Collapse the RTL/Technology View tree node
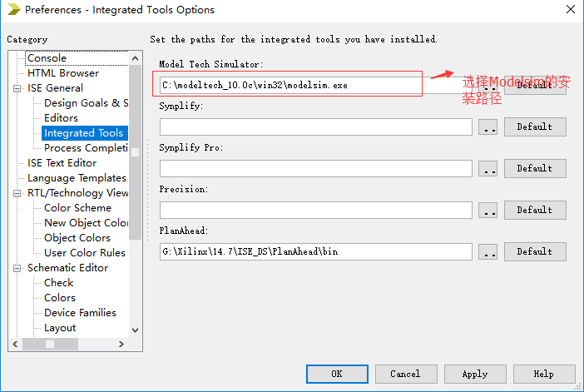 [x=17, y=193]
